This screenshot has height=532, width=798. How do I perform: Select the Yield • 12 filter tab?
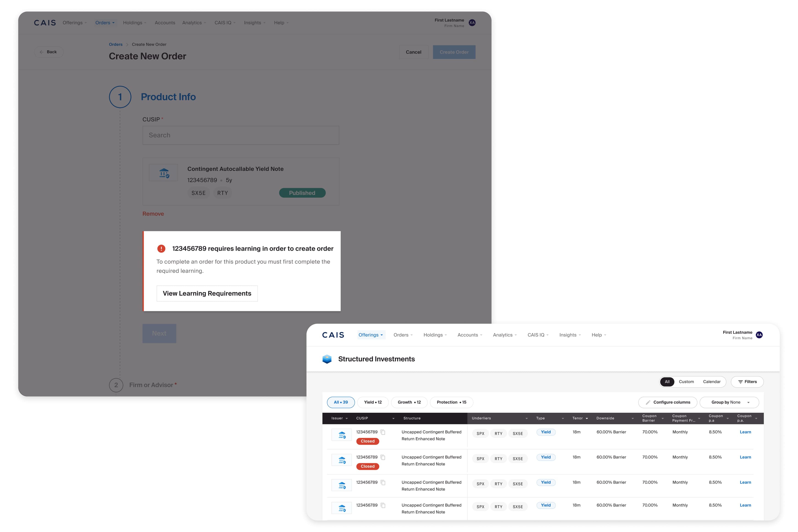(373, 402)
